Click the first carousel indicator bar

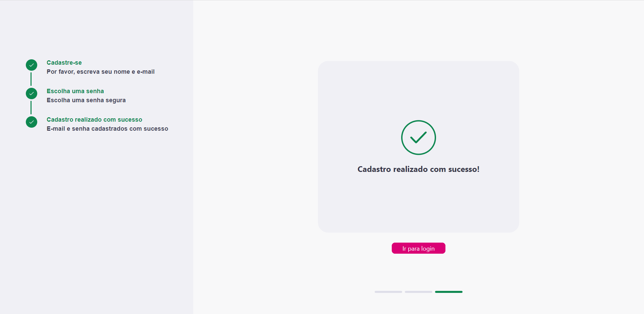[x=388, y=292]
